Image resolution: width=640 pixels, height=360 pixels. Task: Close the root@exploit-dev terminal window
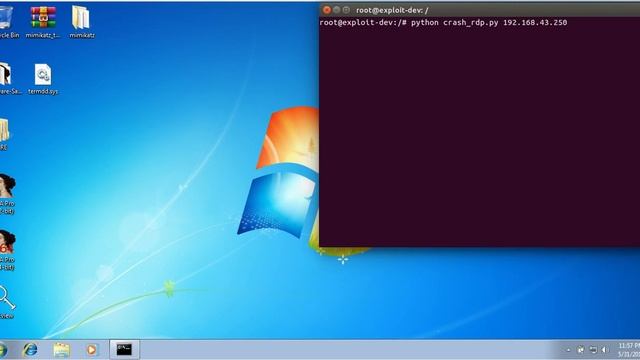coord(327,10)
